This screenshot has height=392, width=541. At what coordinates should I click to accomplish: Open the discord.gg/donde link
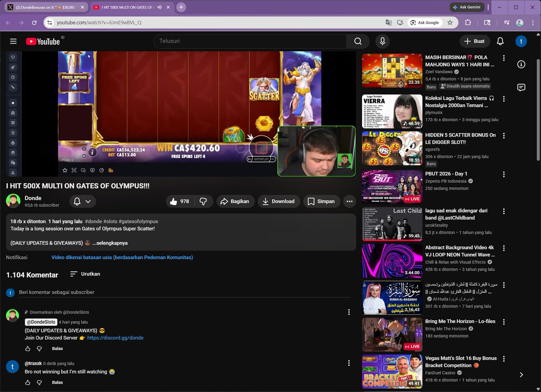[115, 338]
